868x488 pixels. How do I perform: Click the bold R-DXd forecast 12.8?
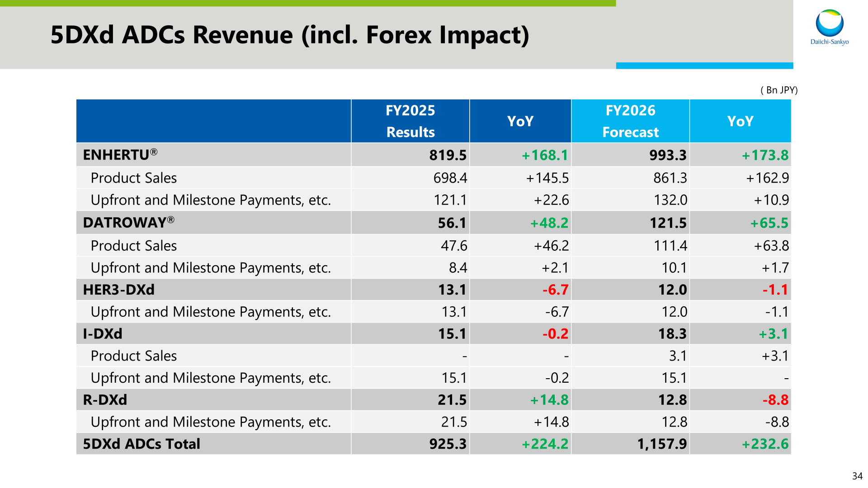coord(673,399)
